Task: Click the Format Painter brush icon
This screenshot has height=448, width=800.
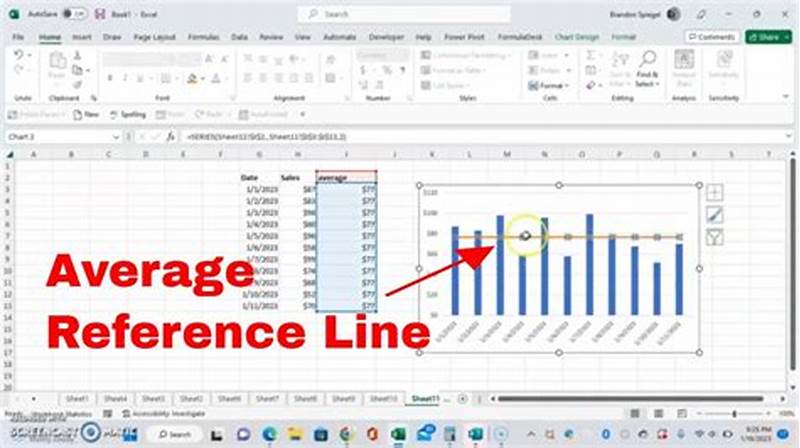Action: coord(78,84)
